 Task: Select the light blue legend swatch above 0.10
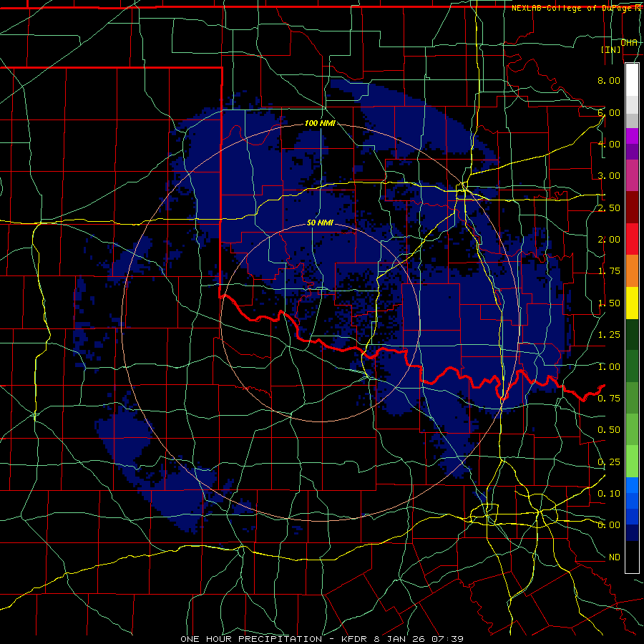pyautogui.click(x=632, y=485)
